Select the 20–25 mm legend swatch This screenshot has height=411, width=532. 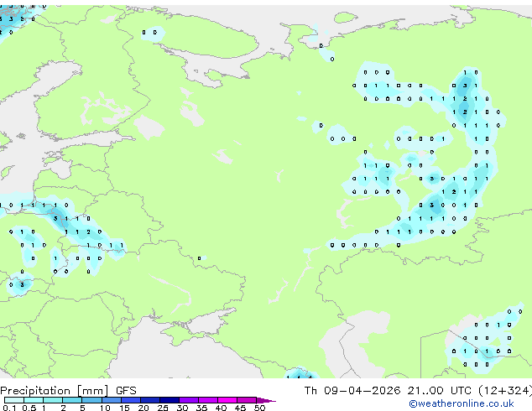150,400
